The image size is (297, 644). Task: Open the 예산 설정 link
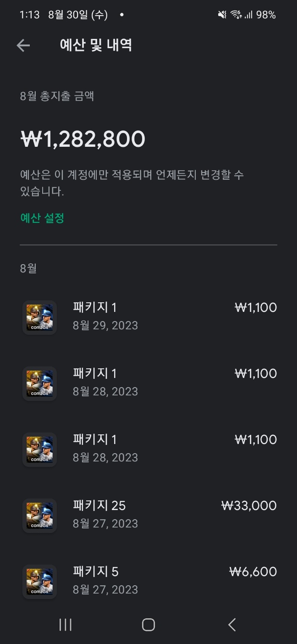point(42,218)
